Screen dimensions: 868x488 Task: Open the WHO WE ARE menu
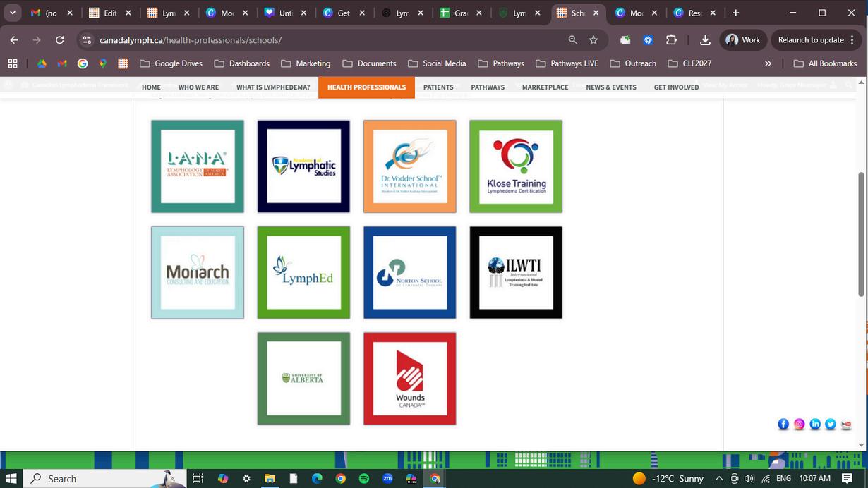click(x=198, y=87)
